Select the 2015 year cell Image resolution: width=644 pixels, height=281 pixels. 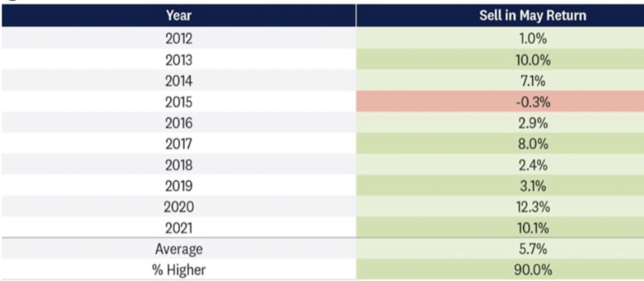pyautogui.click(x=179, y=102)
